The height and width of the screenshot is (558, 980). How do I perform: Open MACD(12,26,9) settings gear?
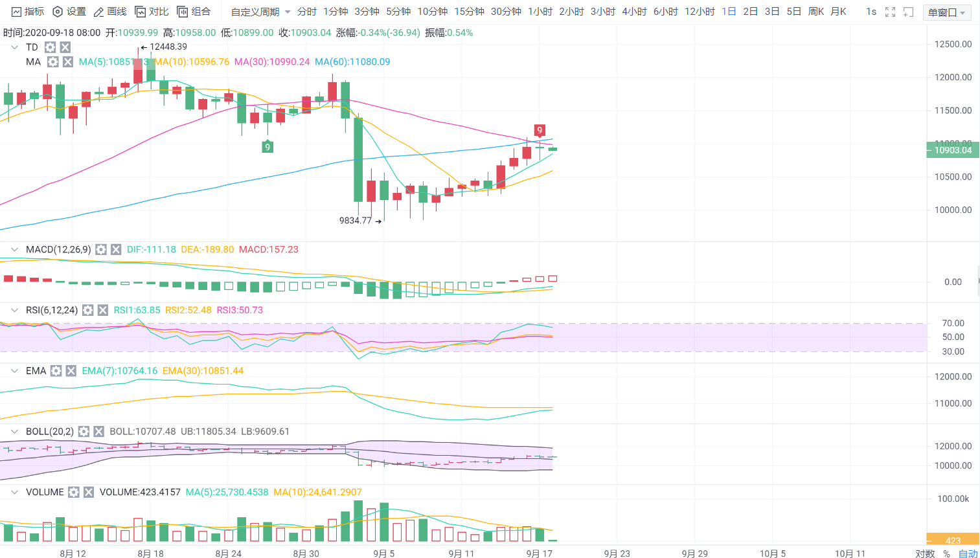pos(101,249)
